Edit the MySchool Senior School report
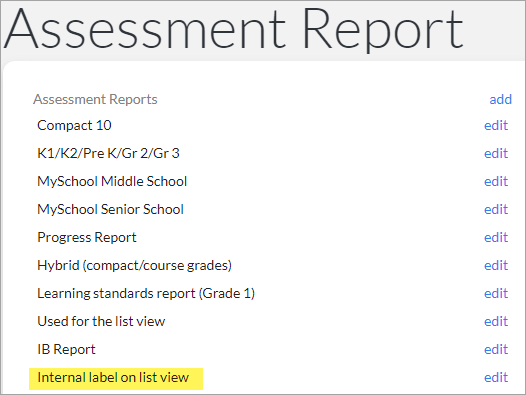The image size is (526, 395). pos(496,209)
